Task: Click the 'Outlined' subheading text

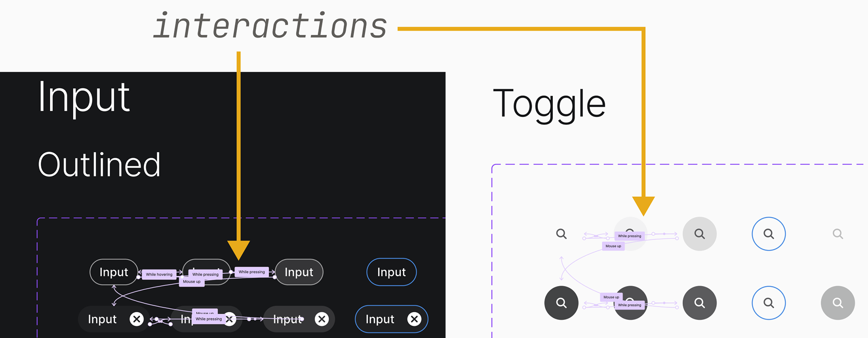Action: [x=99, y=164]
